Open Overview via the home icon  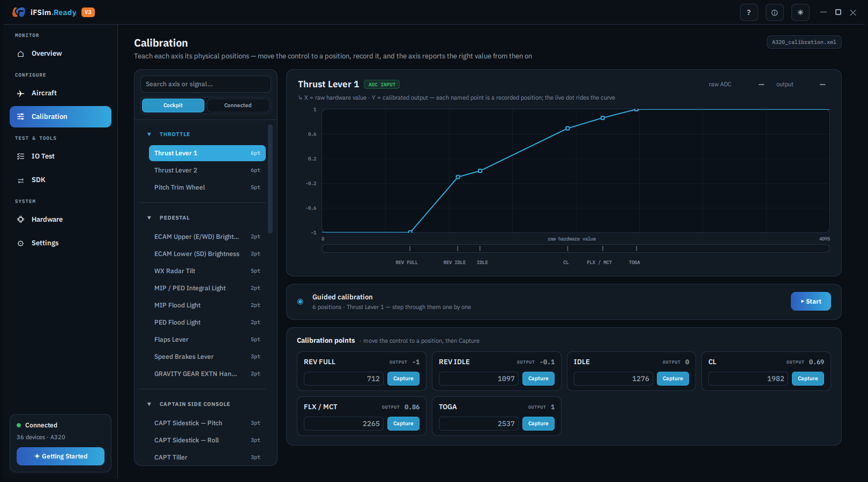click(x=20, y=54)
